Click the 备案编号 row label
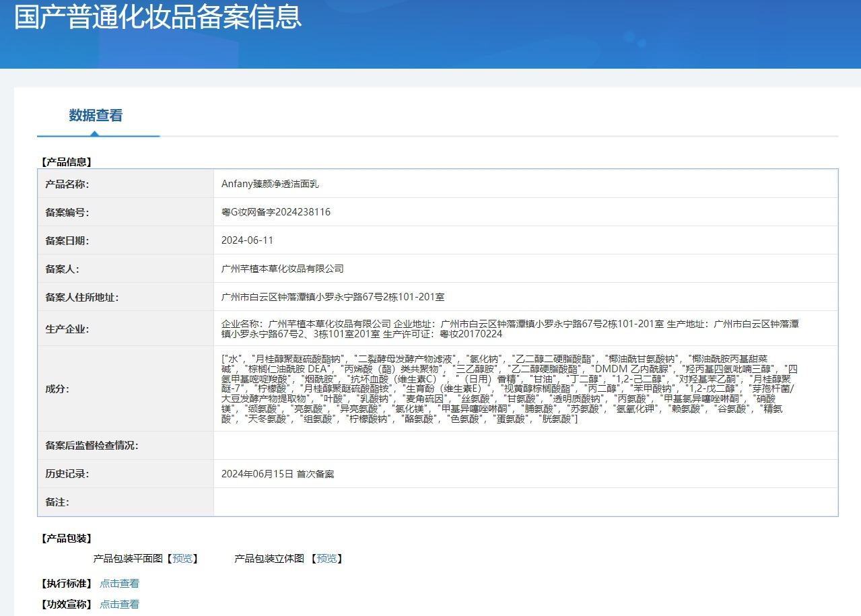The image size is (861, 616). coord(67,212)
